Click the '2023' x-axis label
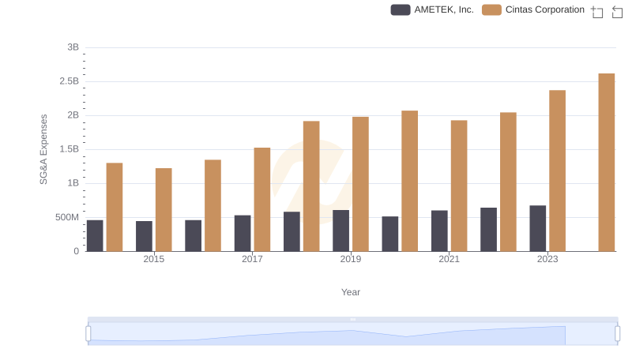Image resolution: width=632 pixels, height=364 pixels. point(547,259)
